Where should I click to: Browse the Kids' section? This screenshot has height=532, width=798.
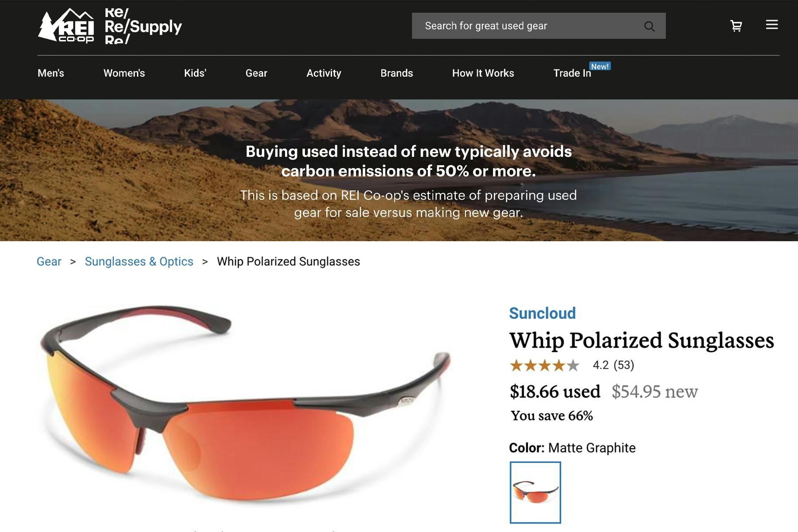click(x=195, y=73)
